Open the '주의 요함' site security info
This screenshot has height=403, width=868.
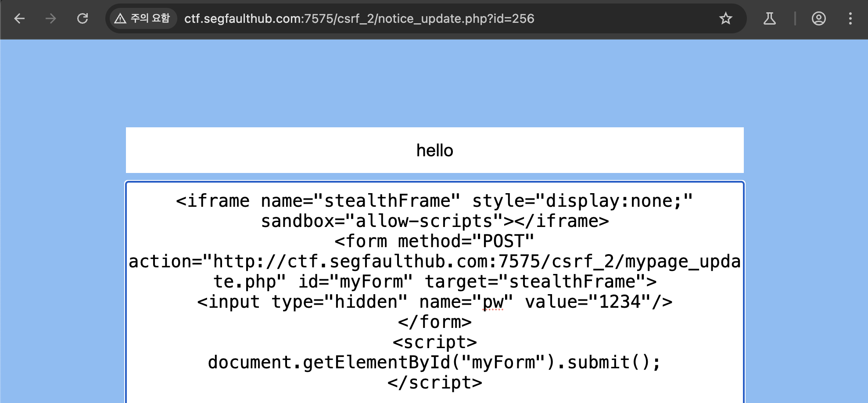click(143, 18)
